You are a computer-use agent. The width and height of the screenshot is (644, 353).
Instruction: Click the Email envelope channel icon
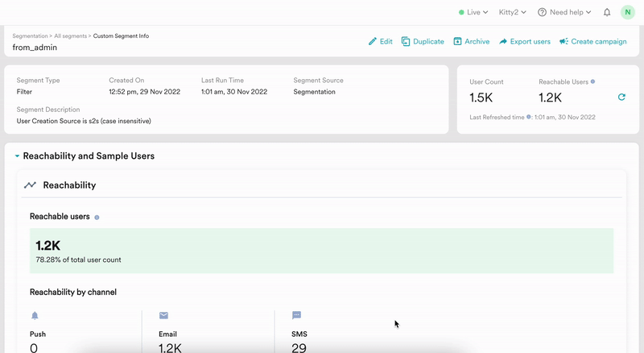[x=164, y=316]
